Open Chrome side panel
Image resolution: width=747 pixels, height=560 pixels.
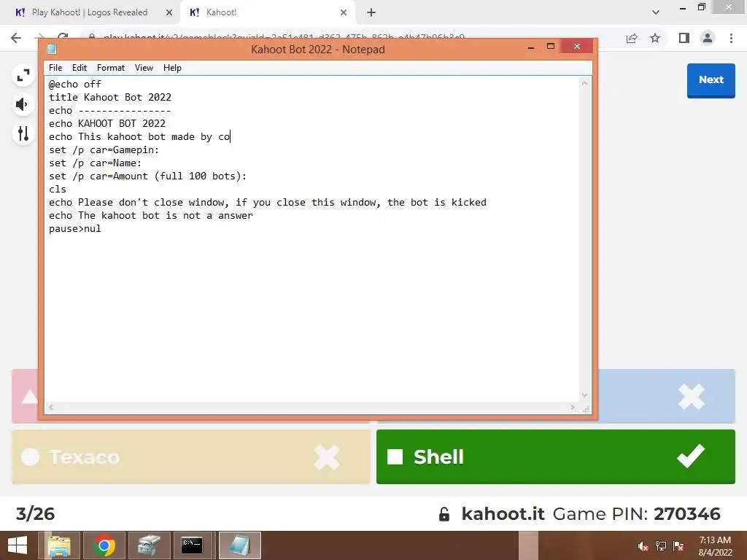coord(684,38)
